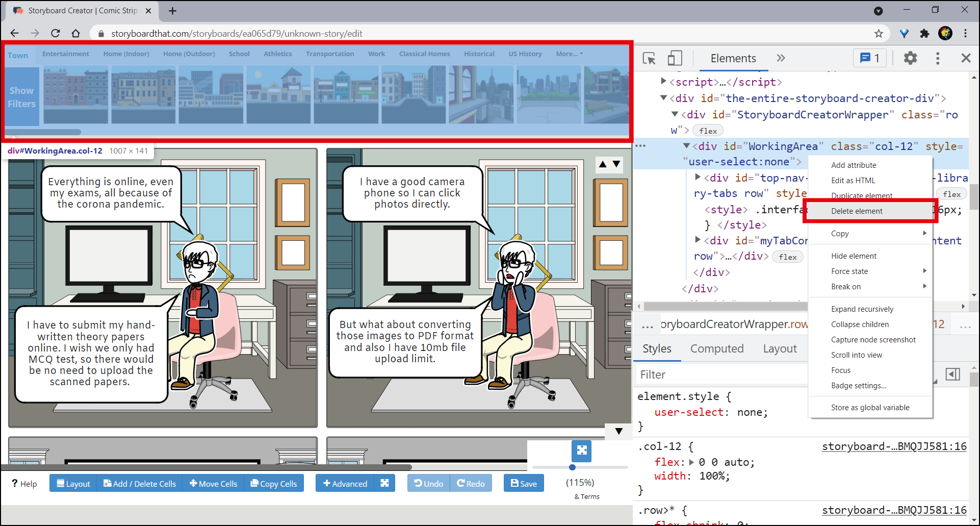Open the Extensions puzzle icon
Screen dimensions: 980x526
pyautogui.click(x=924, y=33)
